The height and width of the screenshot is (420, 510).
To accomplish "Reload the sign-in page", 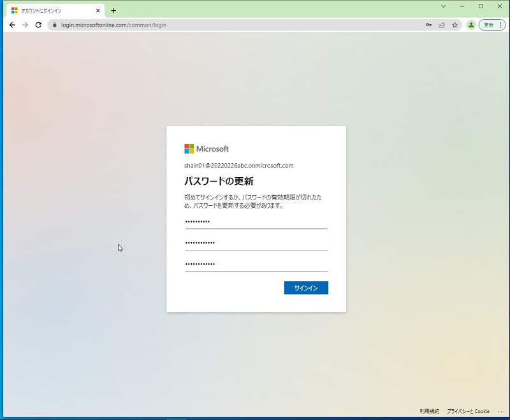I will [38, 25].
